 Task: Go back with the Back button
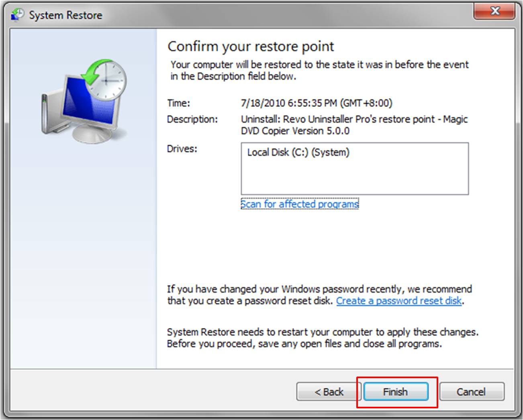328,391
